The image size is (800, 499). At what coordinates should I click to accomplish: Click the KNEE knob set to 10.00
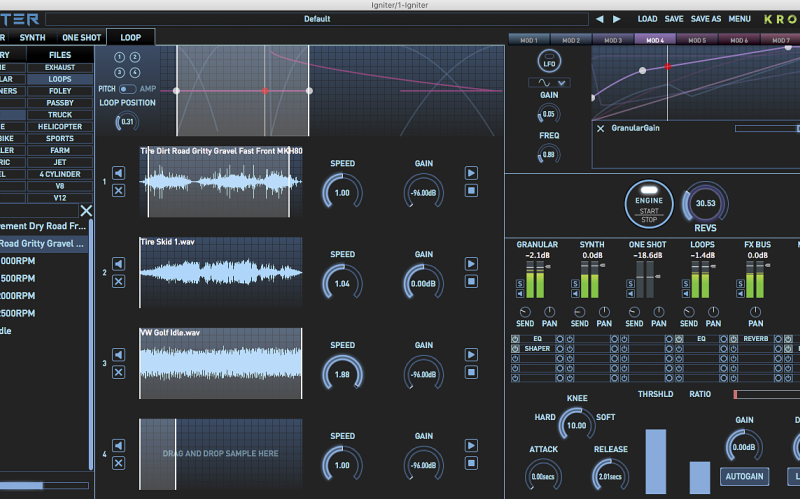pos(577,425)
